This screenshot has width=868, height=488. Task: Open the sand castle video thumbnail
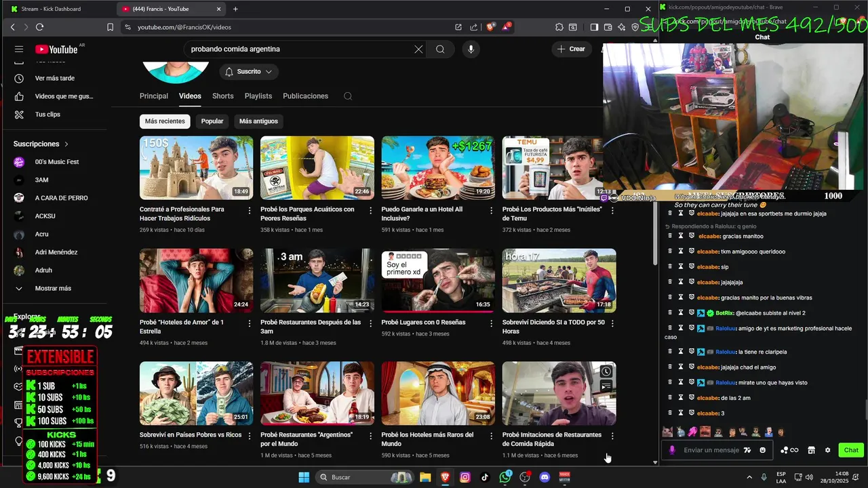[196, 167]
